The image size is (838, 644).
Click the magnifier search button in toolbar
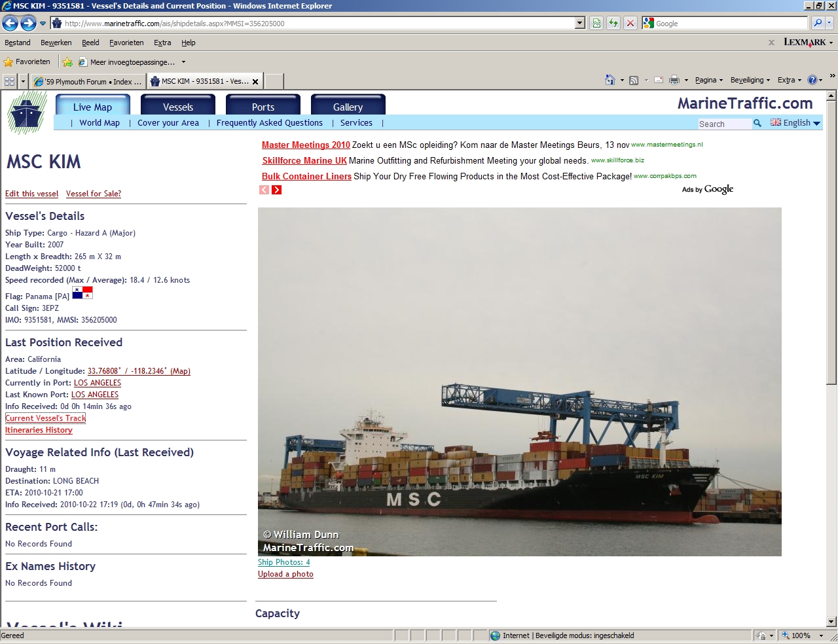pos(818,24)
